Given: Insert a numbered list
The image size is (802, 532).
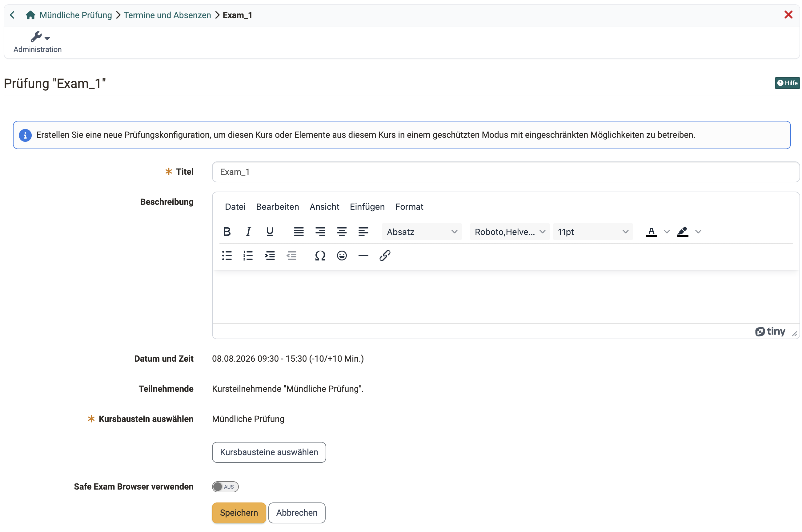Looking at the screenshot, I should coord(248,255).
